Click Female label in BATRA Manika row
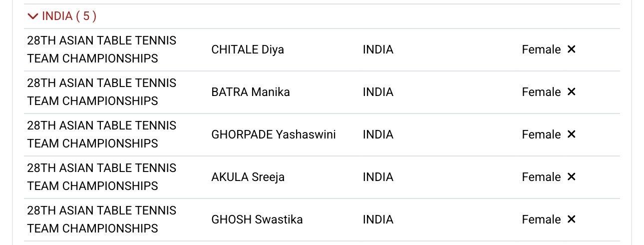Image resolution: width=644 pixels, height=245 pixels. coord(541,92)
